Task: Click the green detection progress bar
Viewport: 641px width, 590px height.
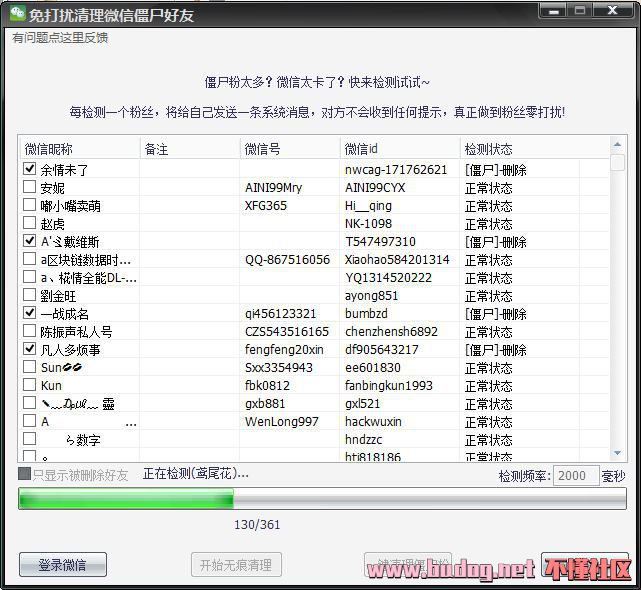Action: [x=322, y=499]
